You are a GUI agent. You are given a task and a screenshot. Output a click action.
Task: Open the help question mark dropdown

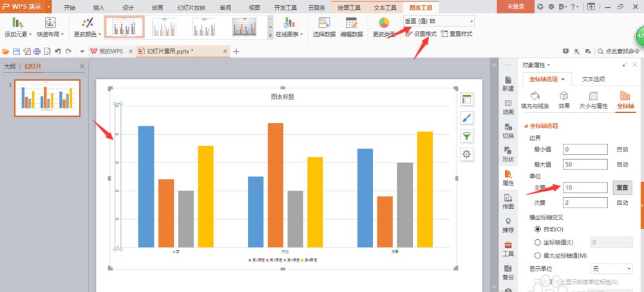tap(574, 6)
